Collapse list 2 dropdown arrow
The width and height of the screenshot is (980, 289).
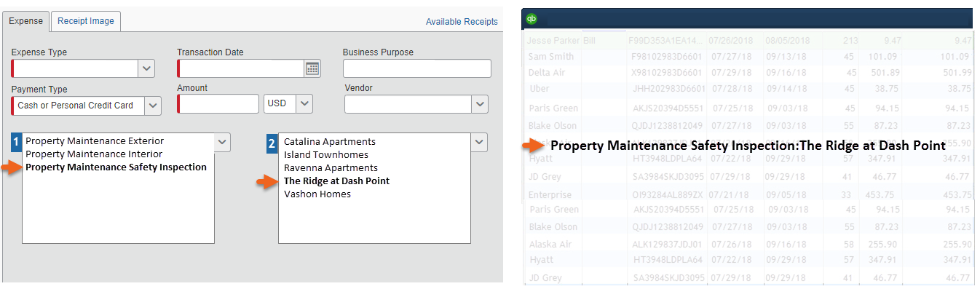[x=479, y=143]
